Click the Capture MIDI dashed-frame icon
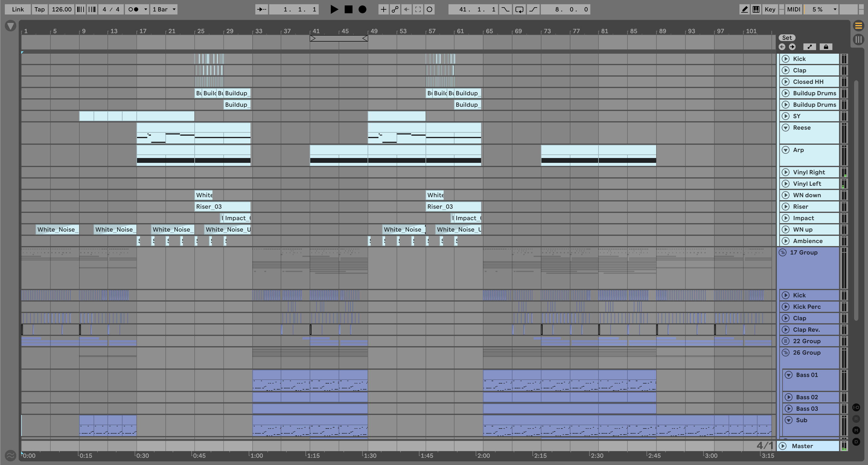 pyautogui.click(x=418, y=9)
